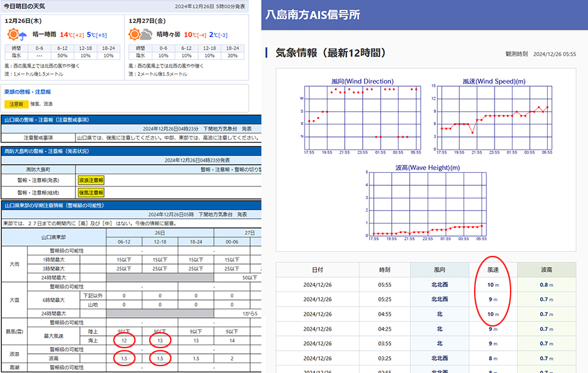The height and width of the screenshot is (373, 588).
Task: Click the 日付 column header
Action: 316,270
